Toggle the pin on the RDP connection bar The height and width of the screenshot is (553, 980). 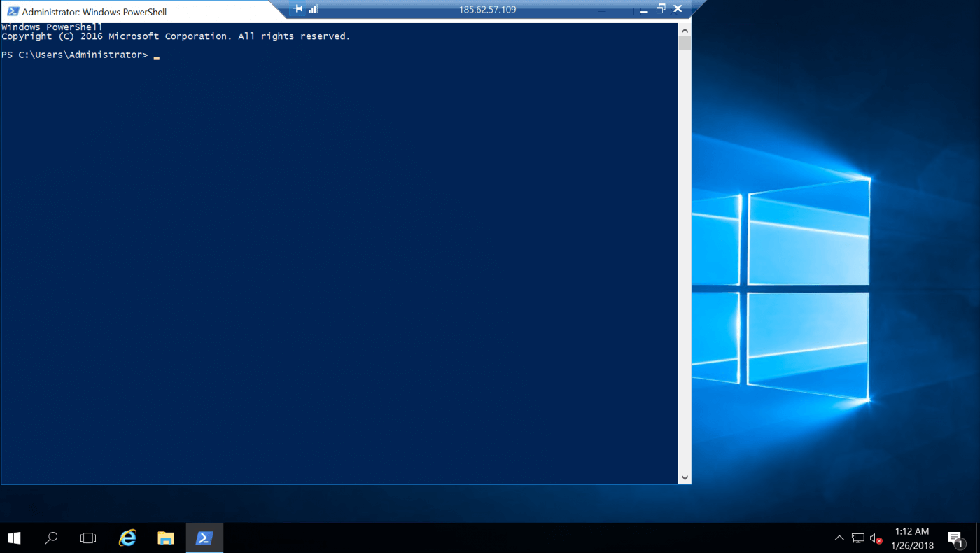pyautogui.click(x=299, y=8)
